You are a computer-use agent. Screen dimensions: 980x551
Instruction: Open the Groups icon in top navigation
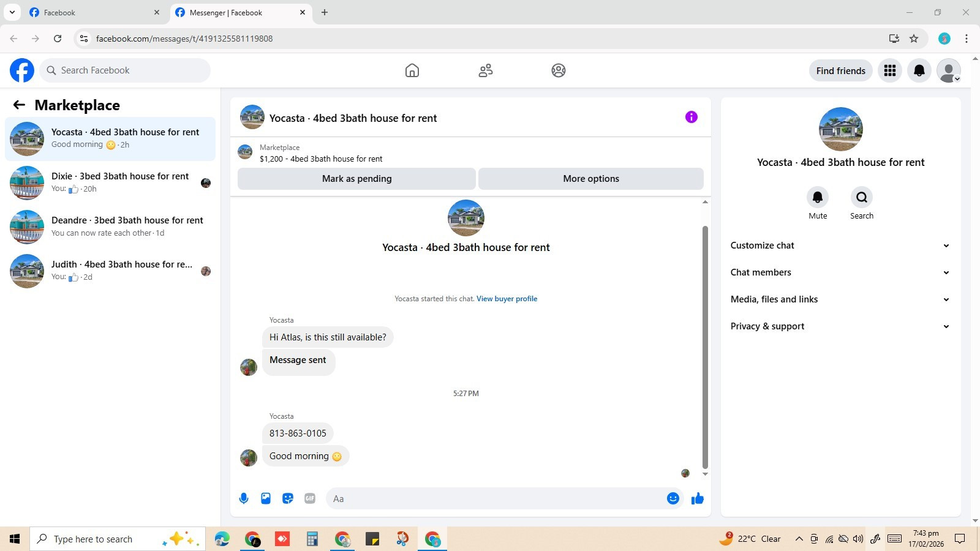pyautogui.click(x=559, y=70)
